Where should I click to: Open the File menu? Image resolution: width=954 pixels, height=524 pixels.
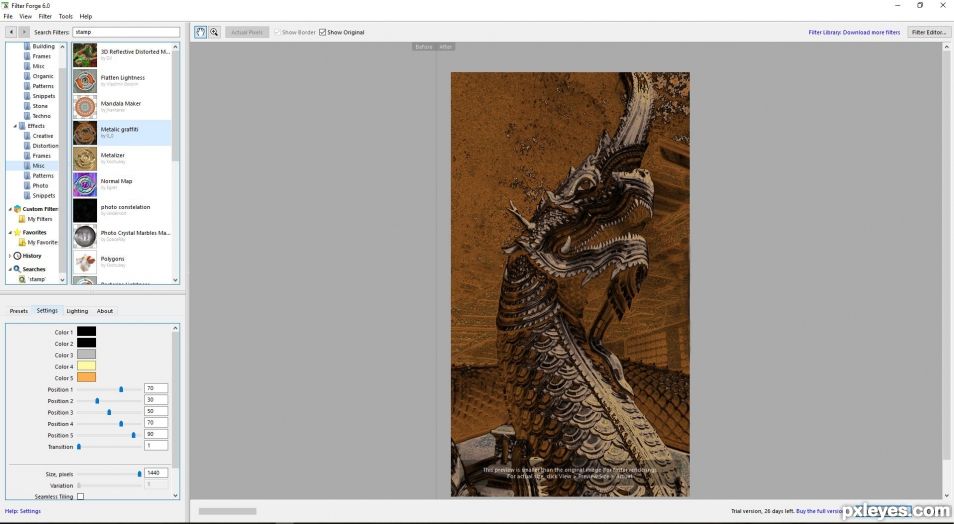click(x=8, y=16)
